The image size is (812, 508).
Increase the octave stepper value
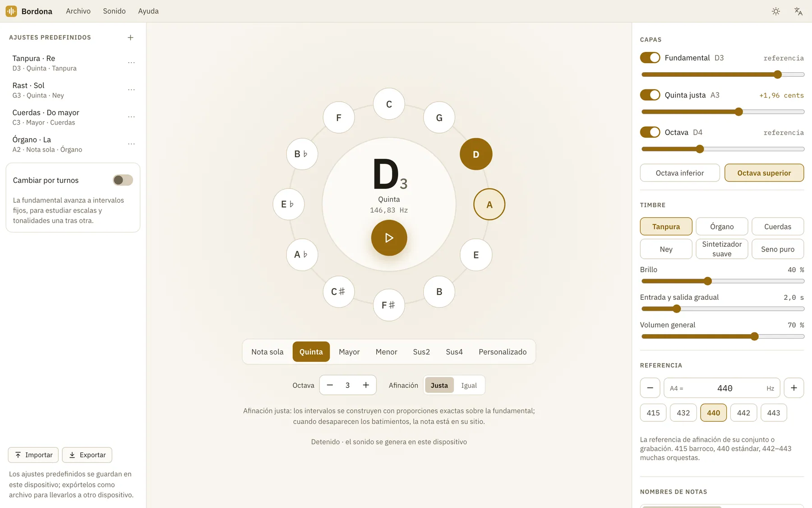(x=366, y=385)
